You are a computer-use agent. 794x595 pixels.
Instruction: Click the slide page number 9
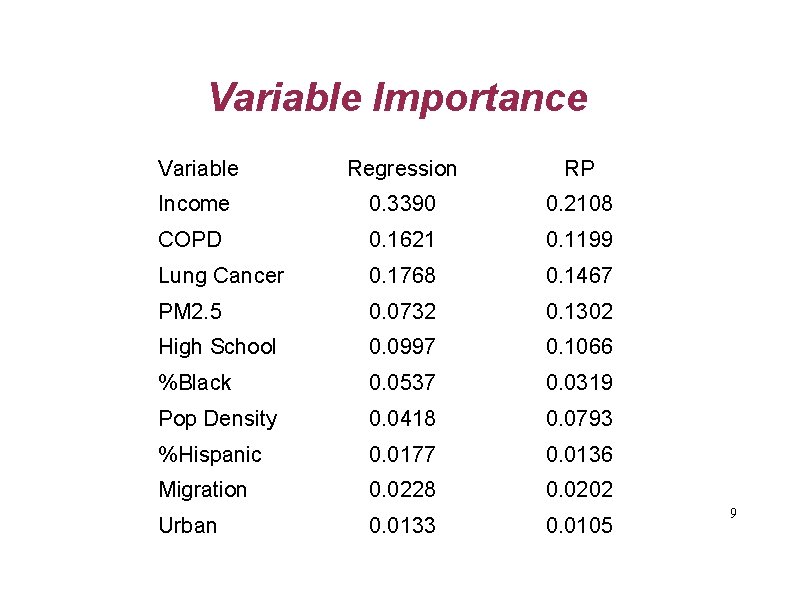pos(733,513)
